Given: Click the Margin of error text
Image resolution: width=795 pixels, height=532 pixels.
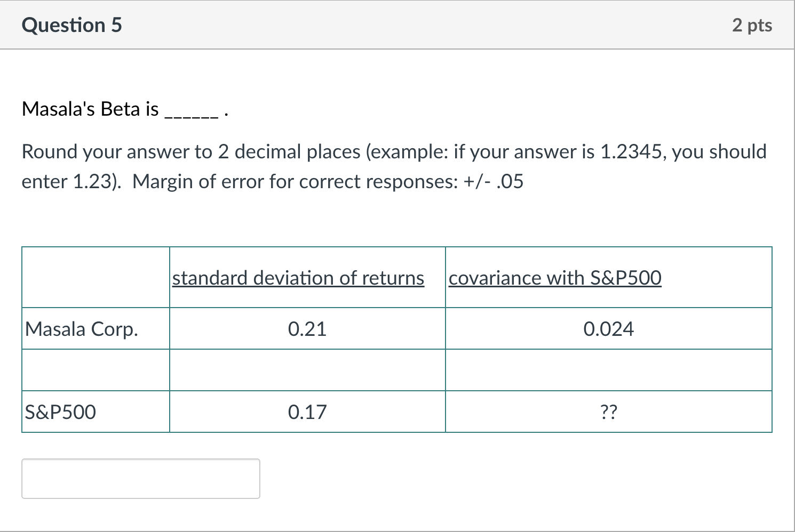Looking at the screenshot, I should 328,182.
